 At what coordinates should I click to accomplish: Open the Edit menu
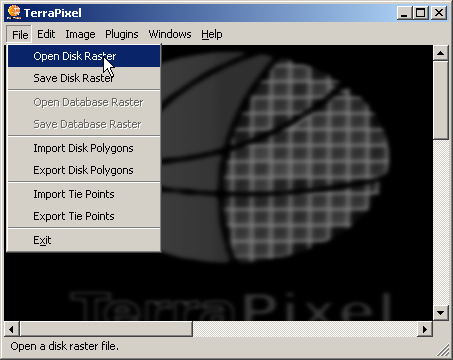(46, 34)
